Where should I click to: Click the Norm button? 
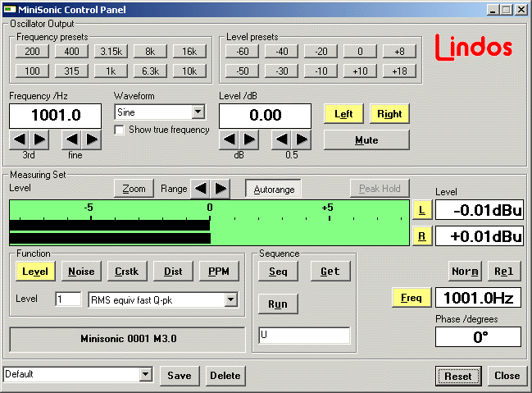[x=465, y=272]
